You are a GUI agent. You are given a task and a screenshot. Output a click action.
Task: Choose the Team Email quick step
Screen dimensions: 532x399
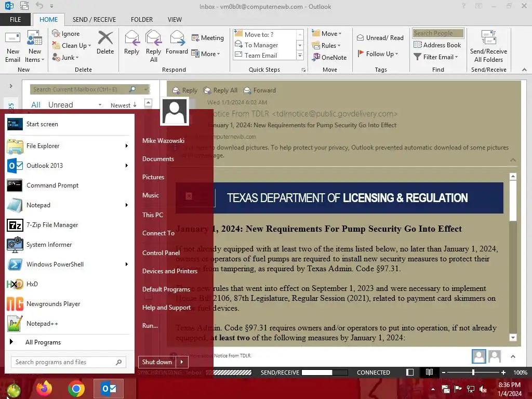[261, 55]
